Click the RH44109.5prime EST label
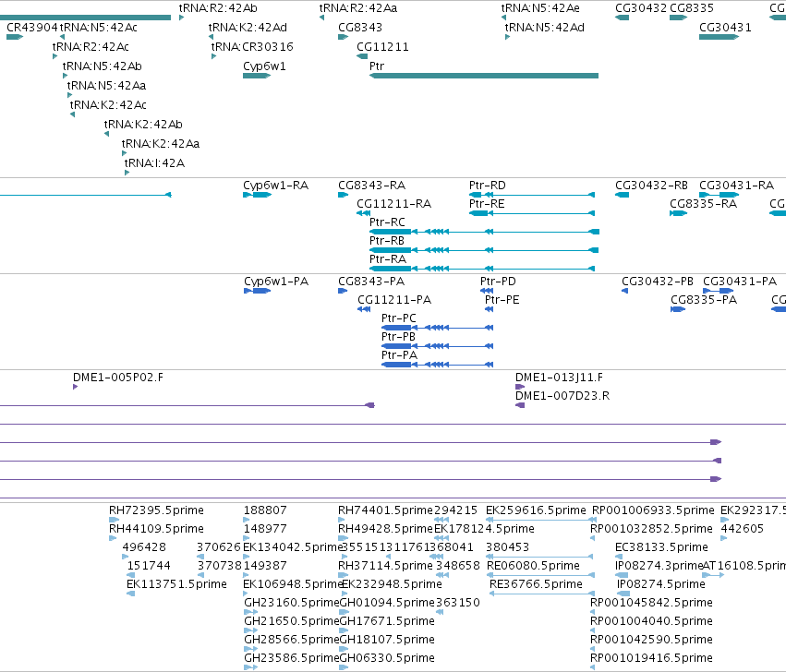The height and width of the screenshot is (672, 786). coord(156,529)
